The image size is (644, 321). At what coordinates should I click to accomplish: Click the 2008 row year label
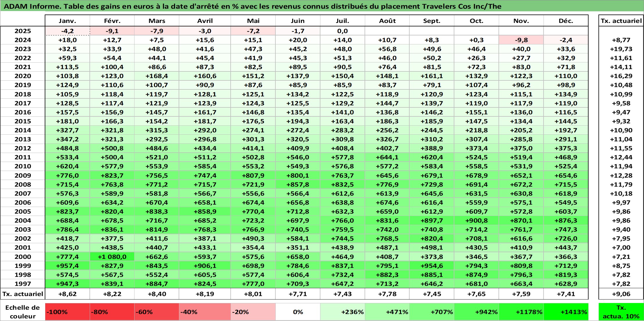click(x=23, y=185)
